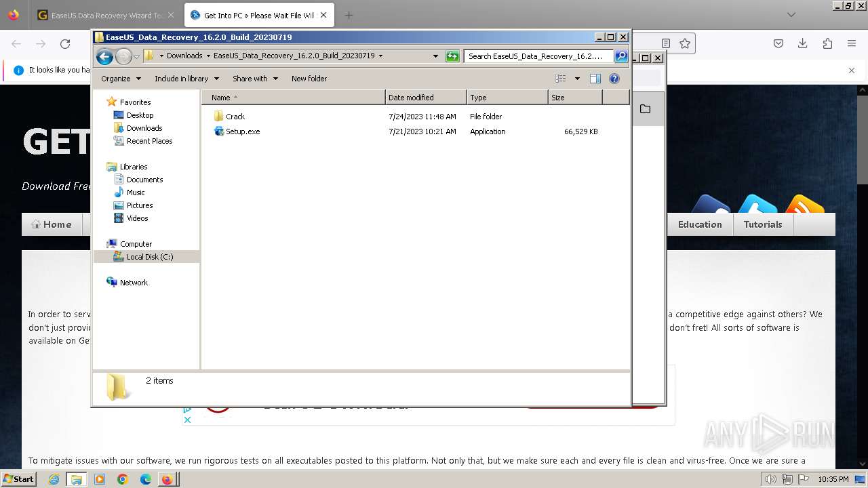Screen dimensions: 868x488
Task: Open Firefox downloads panel
Action: tap(803, 44)
